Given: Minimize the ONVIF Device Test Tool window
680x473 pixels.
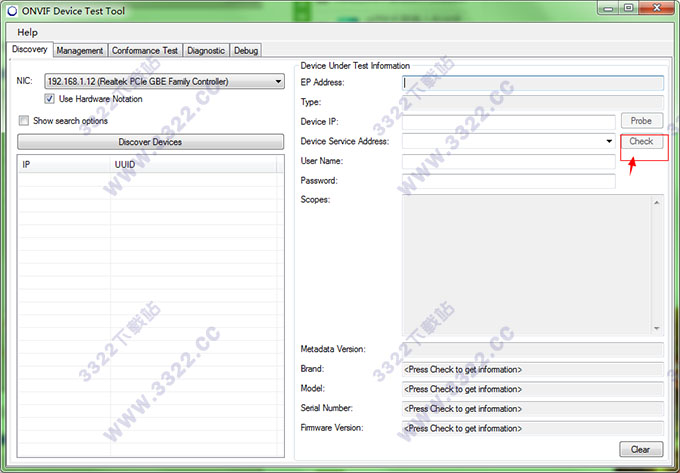Looking at the screenshot, I should pyautogui.click(x=608, y=8).
